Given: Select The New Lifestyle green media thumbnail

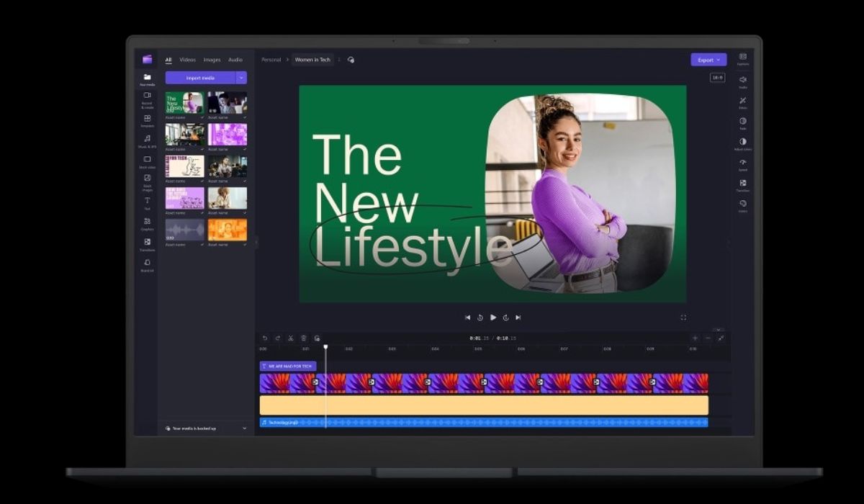Looking at the screenshot, I should (x=185, y=102).
